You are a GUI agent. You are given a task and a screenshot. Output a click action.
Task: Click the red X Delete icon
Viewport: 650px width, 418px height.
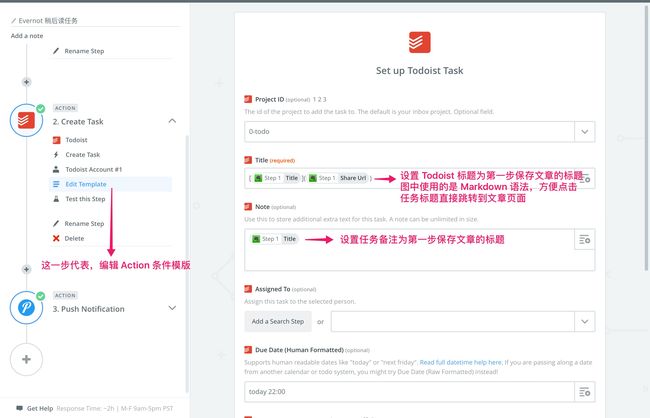click(x=56, y=238)
